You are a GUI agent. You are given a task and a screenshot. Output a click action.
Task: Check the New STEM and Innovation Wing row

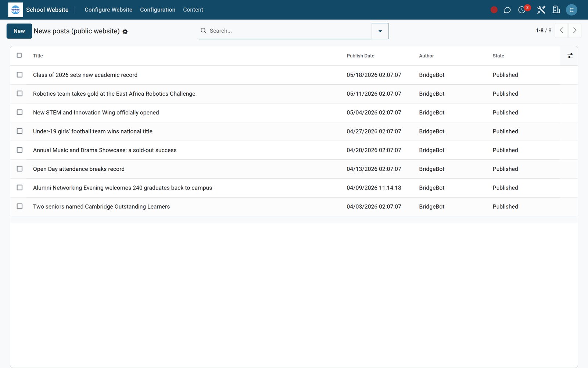(x=19, y=112)
